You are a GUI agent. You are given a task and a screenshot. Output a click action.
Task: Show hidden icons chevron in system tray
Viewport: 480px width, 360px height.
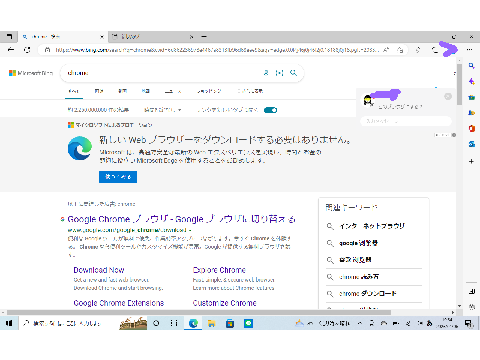pos(360,323)
